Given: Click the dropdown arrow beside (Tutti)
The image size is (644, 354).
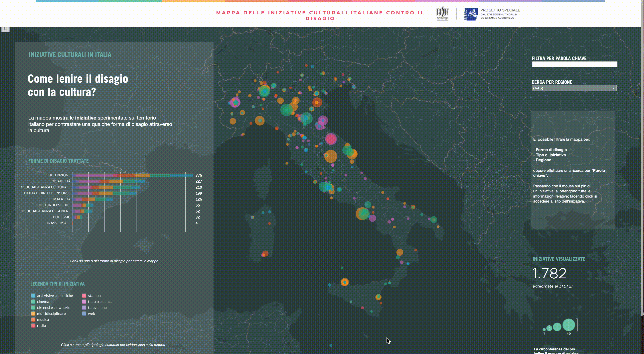Looking at the screenshot, I should pos(613,88).
